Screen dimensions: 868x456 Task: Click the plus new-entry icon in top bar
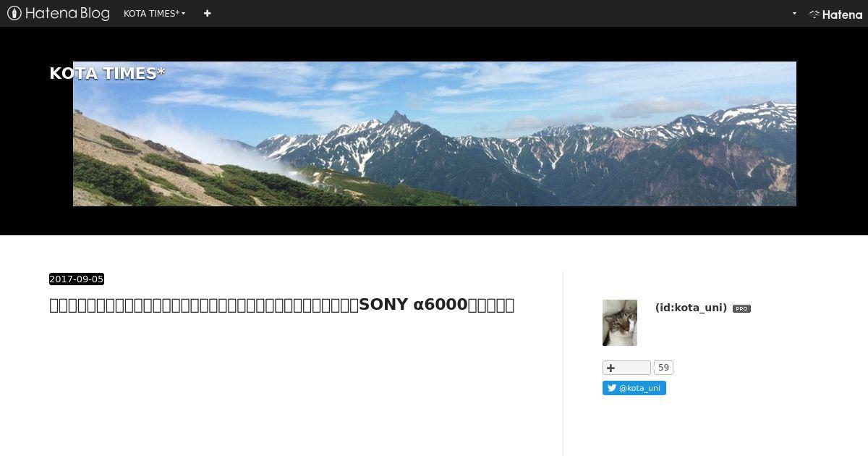click(208, 13)
